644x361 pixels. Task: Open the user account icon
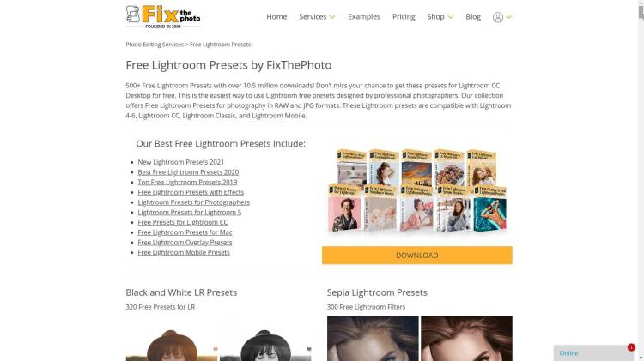pos(498,17)
